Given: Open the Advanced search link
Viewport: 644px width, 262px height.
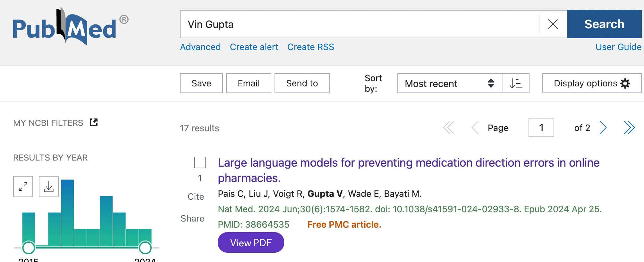Looking at the screenshot, I should click(x=200, y=47).
